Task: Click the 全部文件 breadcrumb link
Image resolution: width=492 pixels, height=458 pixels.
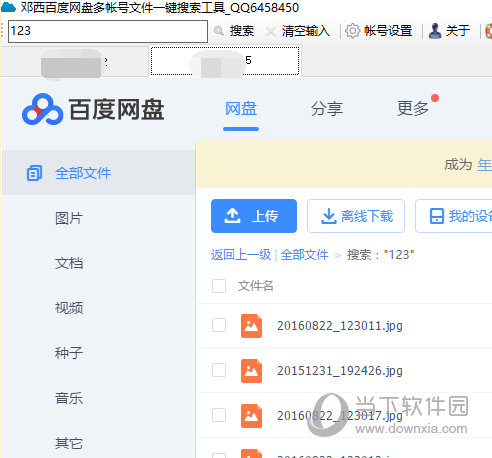Action: point(304,255)
